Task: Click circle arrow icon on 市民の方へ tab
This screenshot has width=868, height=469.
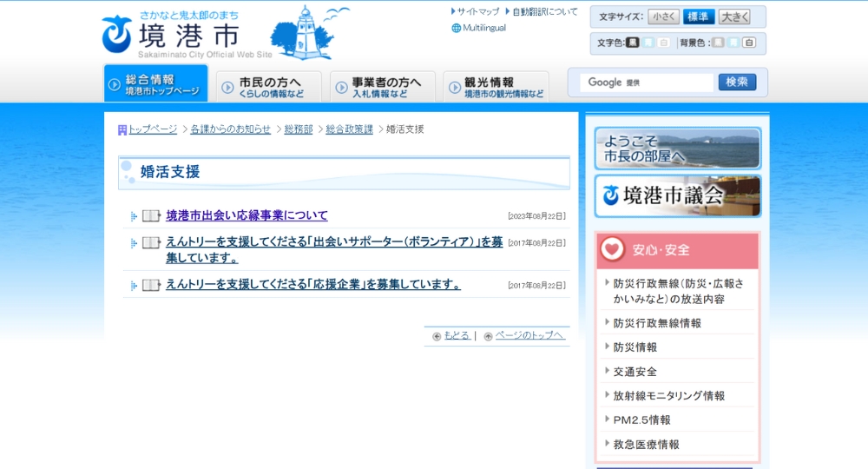Action: pos(227,88)
